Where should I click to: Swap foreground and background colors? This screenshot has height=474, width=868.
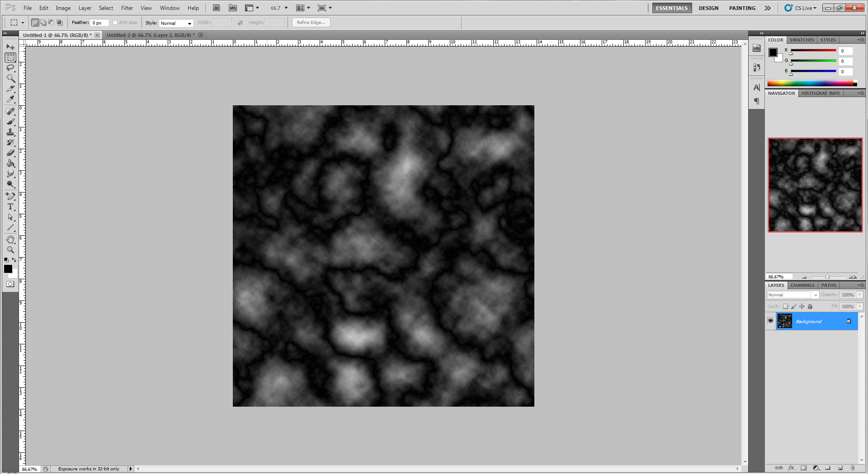tap(14, 260)
